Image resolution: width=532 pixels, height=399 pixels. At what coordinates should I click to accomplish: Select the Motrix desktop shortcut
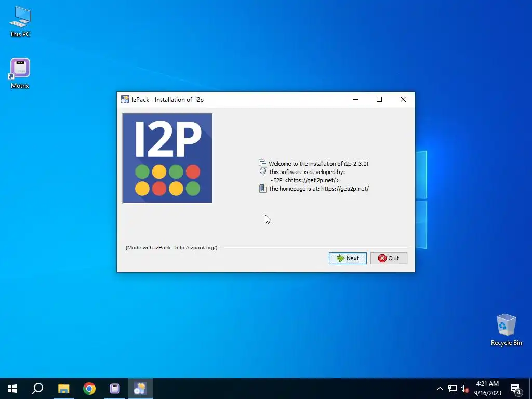20,73
